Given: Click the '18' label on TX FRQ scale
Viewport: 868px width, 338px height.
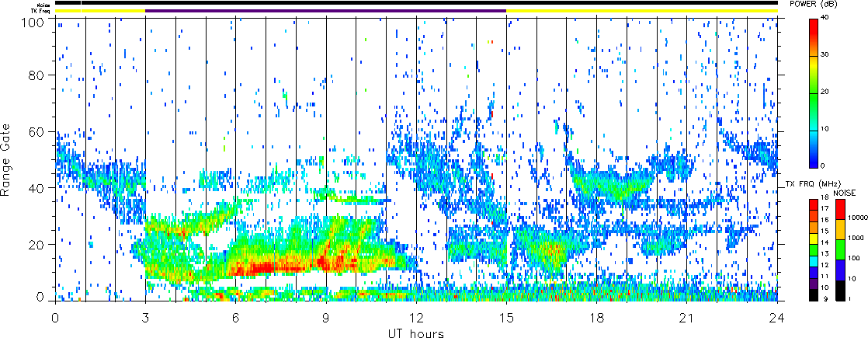Looking at the screenshot, I should point(824,198).
